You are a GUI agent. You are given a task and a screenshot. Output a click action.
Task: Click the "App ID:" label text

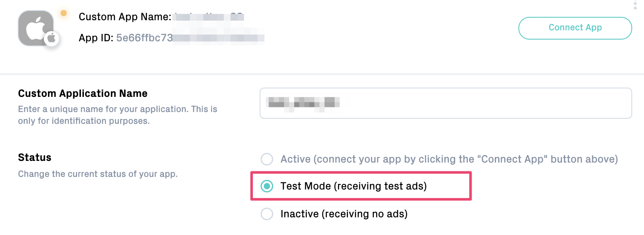tap(96, 38)
